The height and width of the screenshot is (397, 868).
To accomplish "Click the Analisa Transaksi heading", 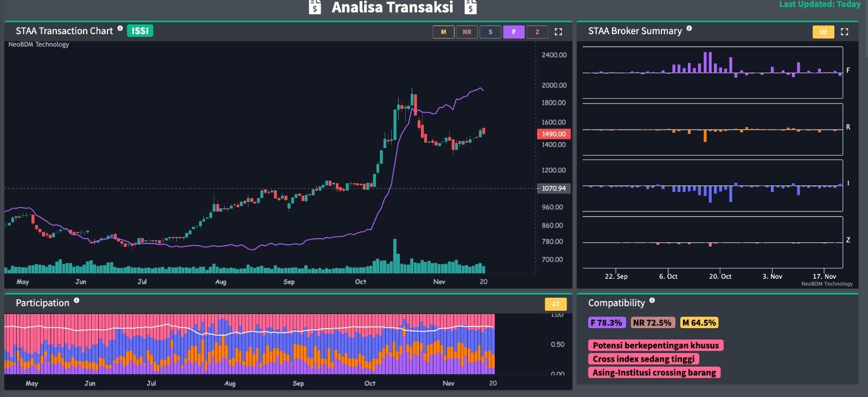I will click(x=392, y=7).
